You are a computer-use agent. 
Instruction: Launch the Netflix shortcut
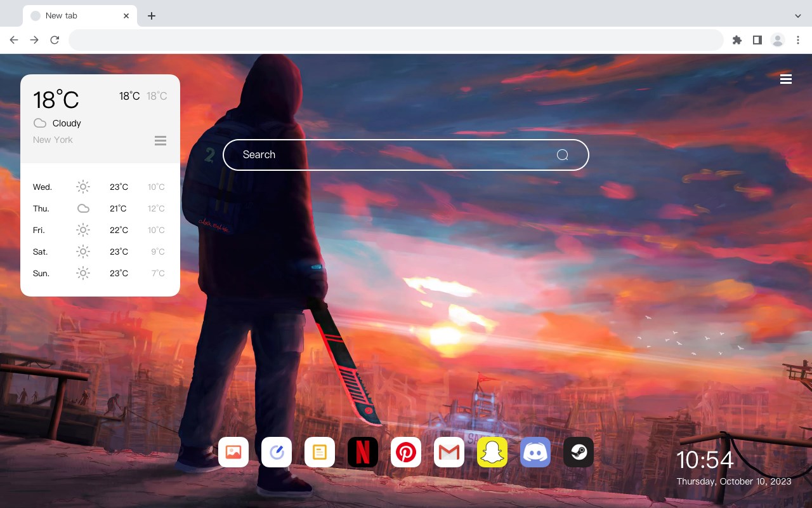coord(363,452)
